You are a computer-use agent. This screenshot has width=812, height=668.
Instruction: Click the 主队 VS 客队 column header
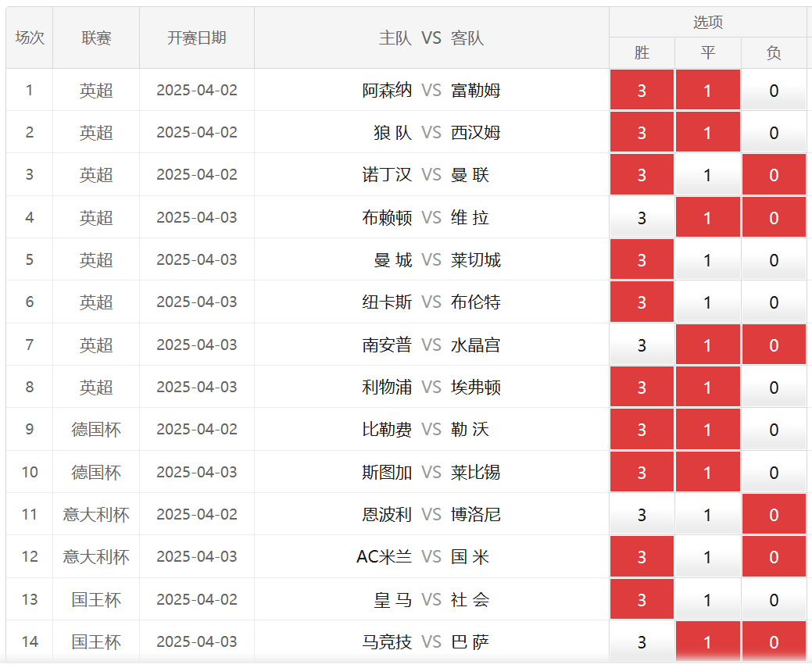[431, 38]
